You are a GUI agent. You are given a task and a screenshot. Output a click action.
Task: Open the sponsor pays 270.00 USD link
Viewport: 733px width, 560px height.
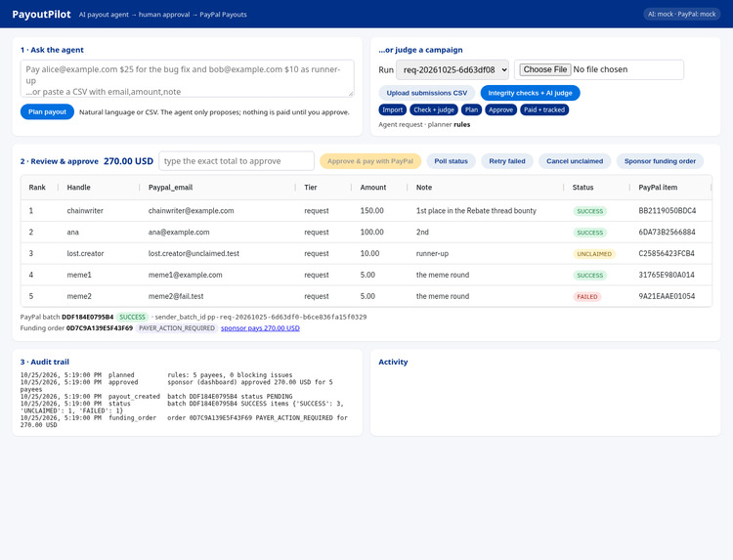pos(260,328)
